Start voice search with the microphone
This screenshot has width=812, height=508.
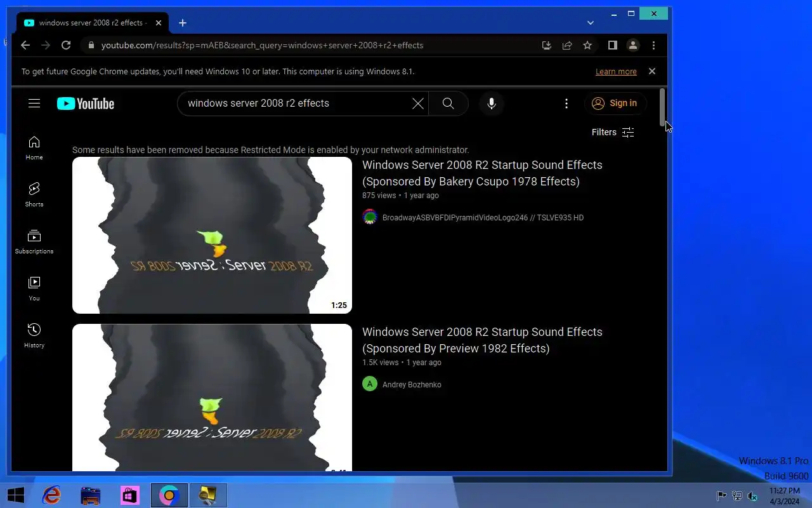492,104
